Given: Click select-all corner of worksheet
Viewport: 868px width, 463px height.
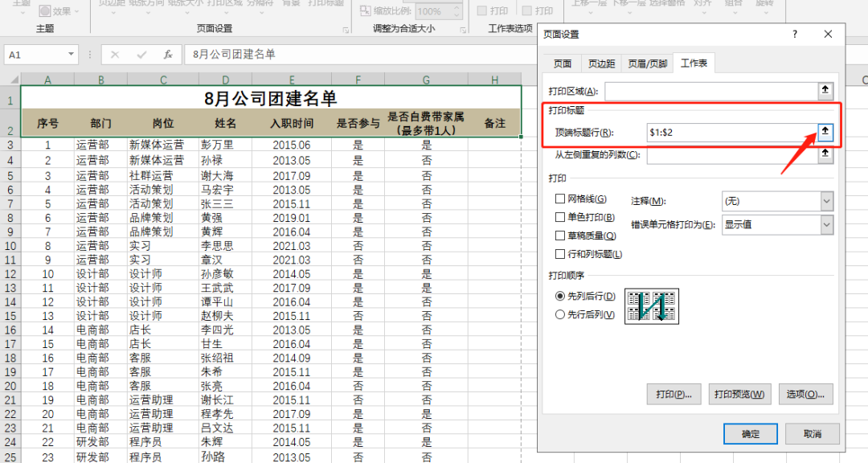Looking at the screenshot, I should pyautogui.click(x=10, y=80).
